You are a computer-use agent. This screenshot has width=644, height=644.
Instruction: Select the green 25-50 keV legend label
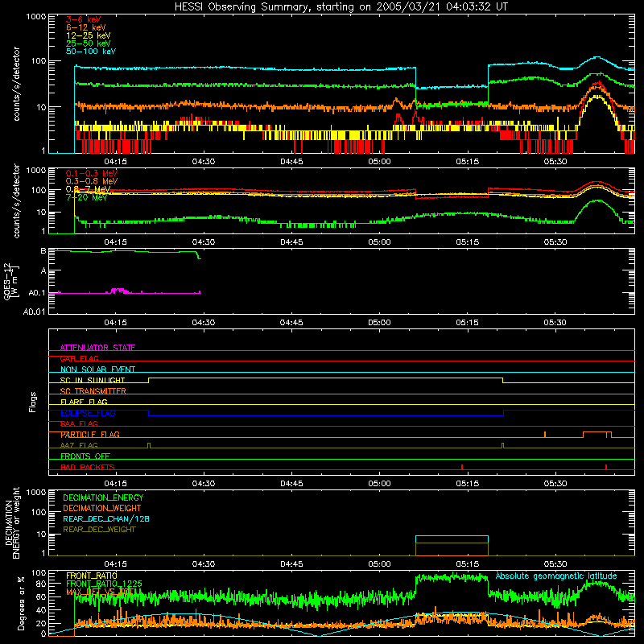tap(89, 43)
